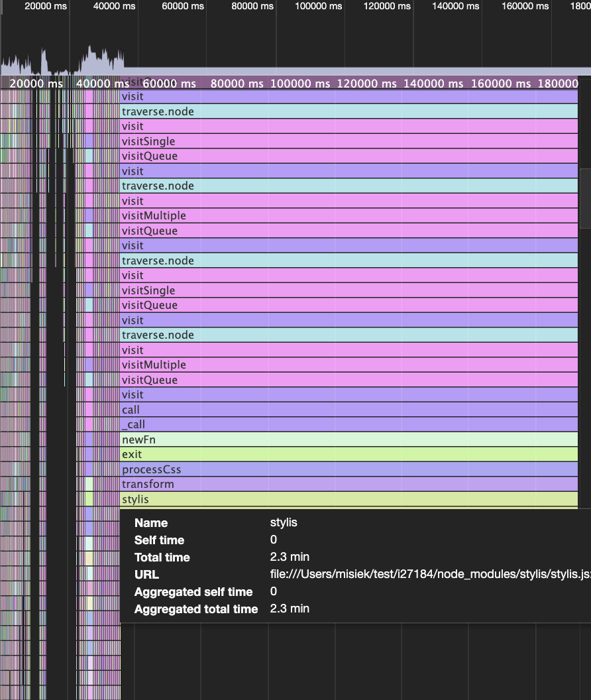Click the 'Total time' label in tooltip
Screen dimensions: 591x700
(162, 557)
